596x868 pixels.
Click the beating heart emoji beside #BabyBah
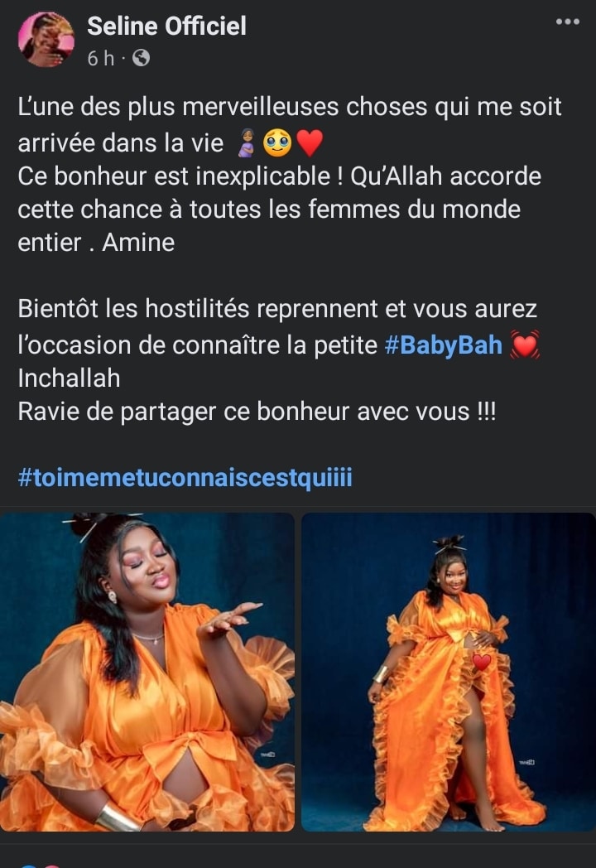pos(524,345)
